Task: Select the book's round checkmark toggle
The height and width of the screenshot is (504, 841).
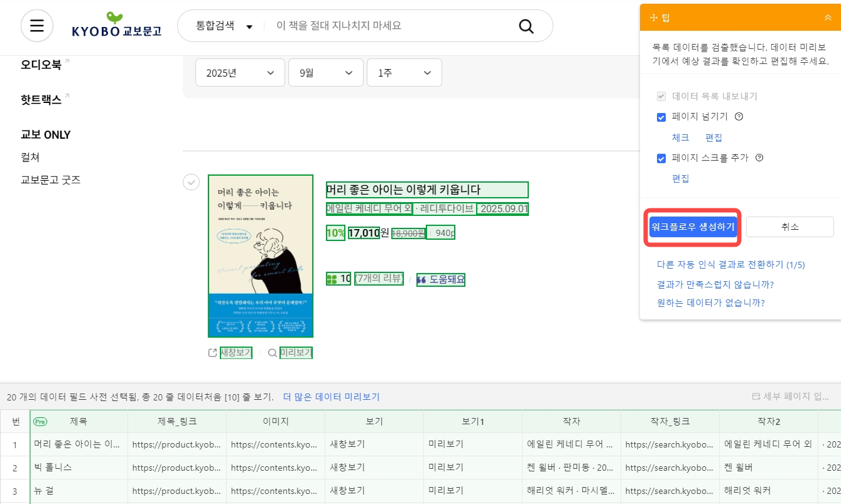Action: pyautogui.click(x=191, y=182)
